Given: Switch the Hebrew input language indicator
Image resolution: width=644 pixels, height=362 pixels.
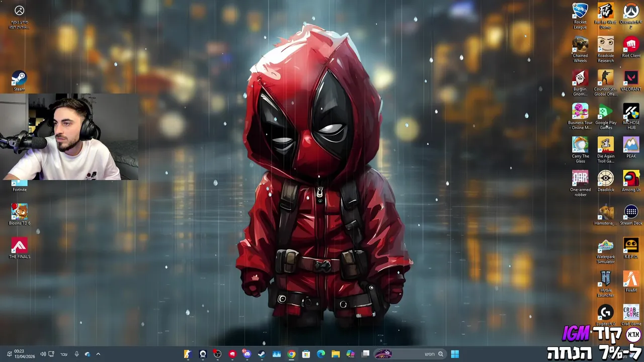Looking at the screenshot, I should [x=64, y=354].
